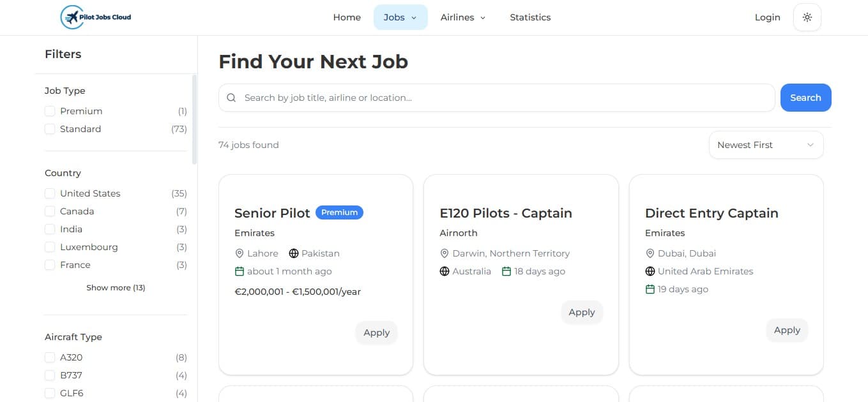
Task: Go to the Statistics page
Action: (530, 17)
